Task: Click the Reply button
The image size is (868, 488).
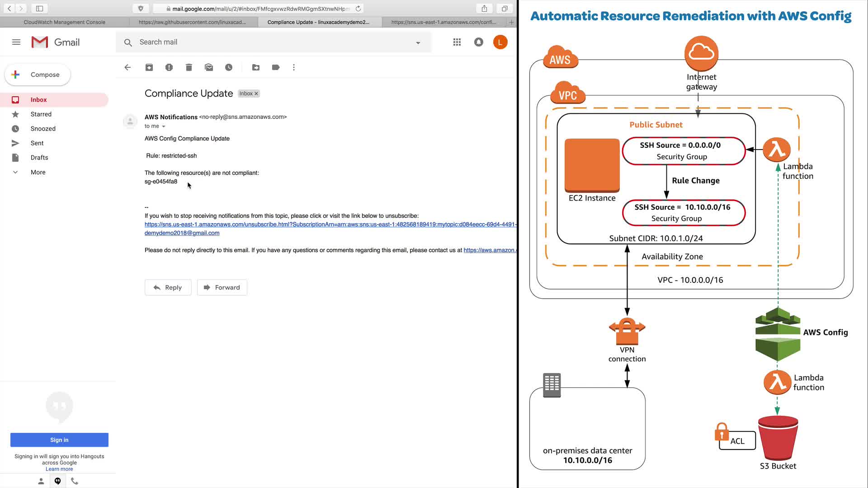Action: (x=168, y=287)
